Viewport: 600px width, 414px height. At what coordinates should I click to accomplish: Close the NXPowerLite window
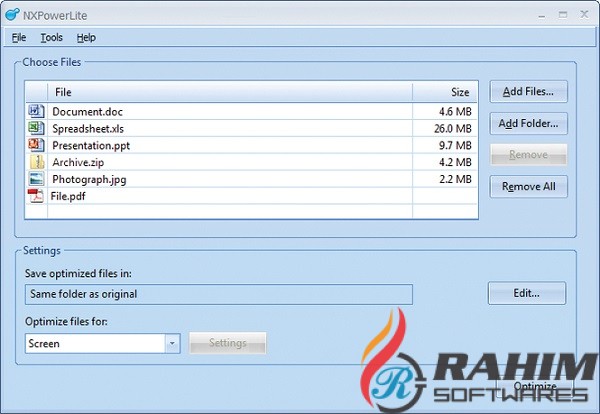(x=584, y=15)
